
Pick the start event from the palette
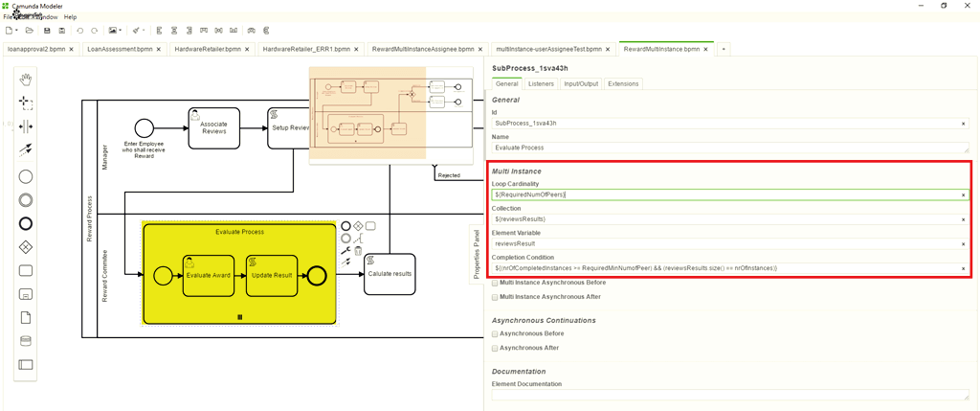(26, 176)
